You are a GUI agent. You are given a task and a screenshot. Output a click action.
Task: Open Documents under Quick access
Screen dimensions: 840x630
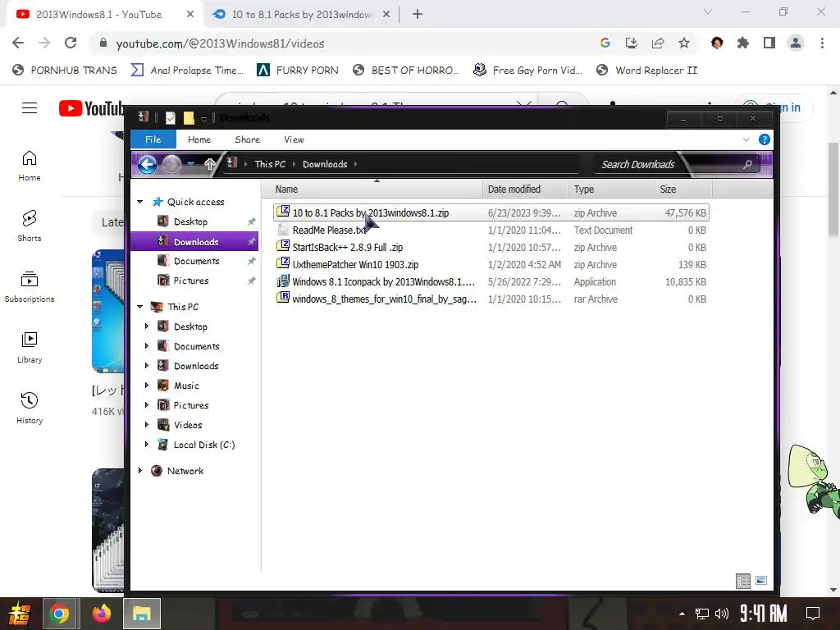pos(196,261)
